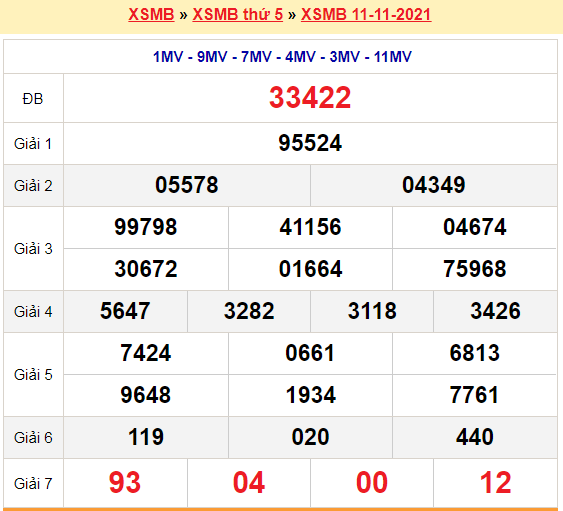The image size is (563, 511).
Task: Click the ĐB row label
Action: coord(33,99)
